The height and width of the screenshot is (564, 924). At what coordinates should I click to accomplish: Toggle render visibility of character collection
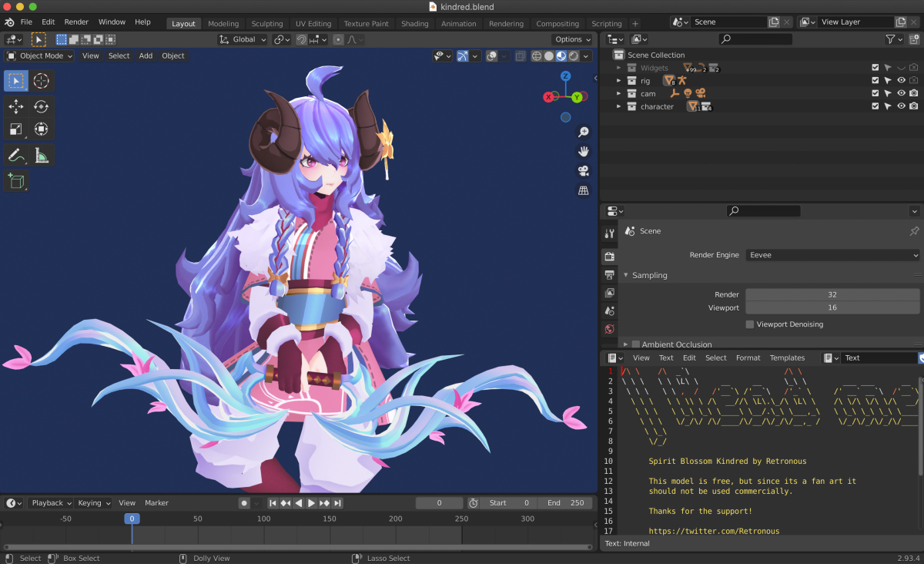(914, 106)
